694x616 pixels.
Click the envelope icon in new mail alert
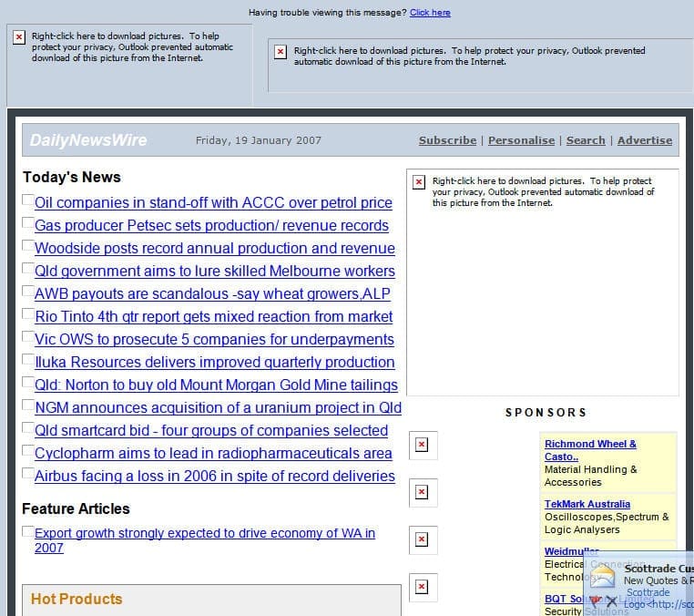click(x=602, y=577)
